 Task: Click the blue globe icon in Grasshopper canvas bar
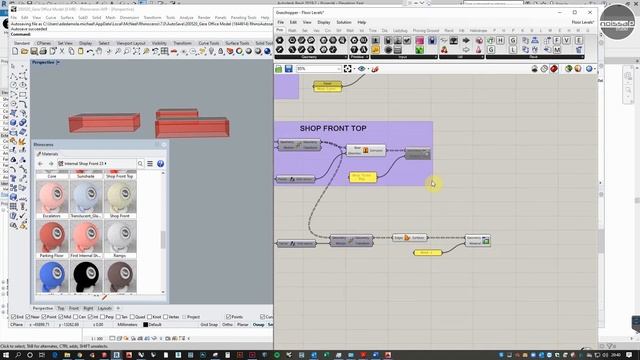(589, 69)
